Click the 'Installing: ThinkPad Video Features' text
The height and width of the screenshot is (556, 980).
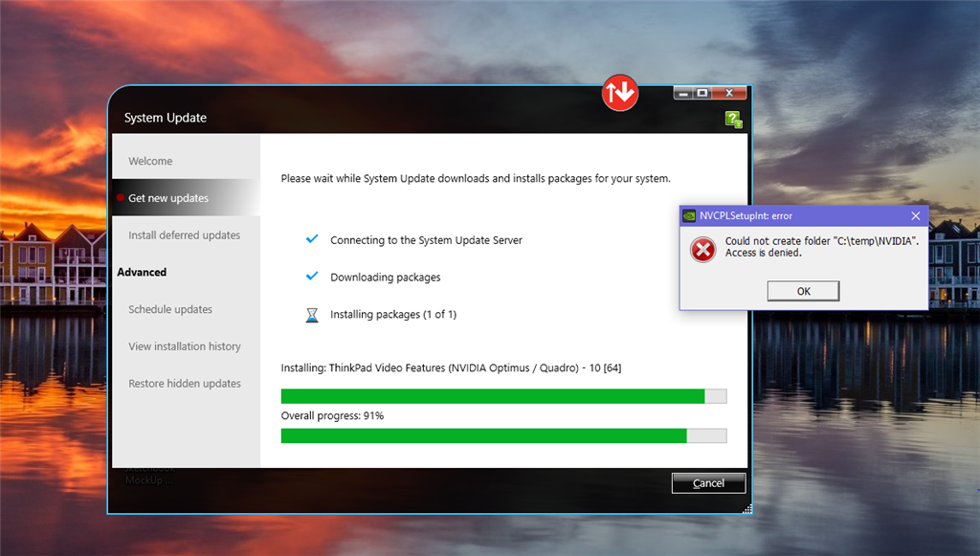click(451, 368)
